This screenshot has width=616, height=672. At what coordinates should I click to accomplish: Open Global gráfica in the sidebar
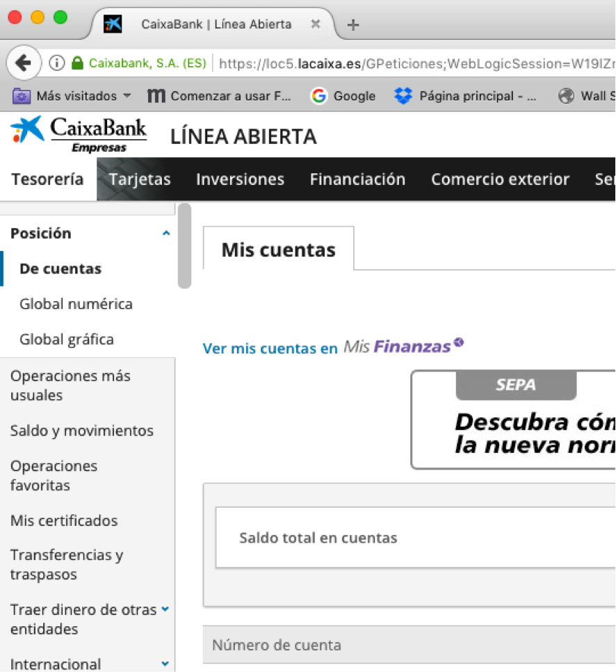67,339
